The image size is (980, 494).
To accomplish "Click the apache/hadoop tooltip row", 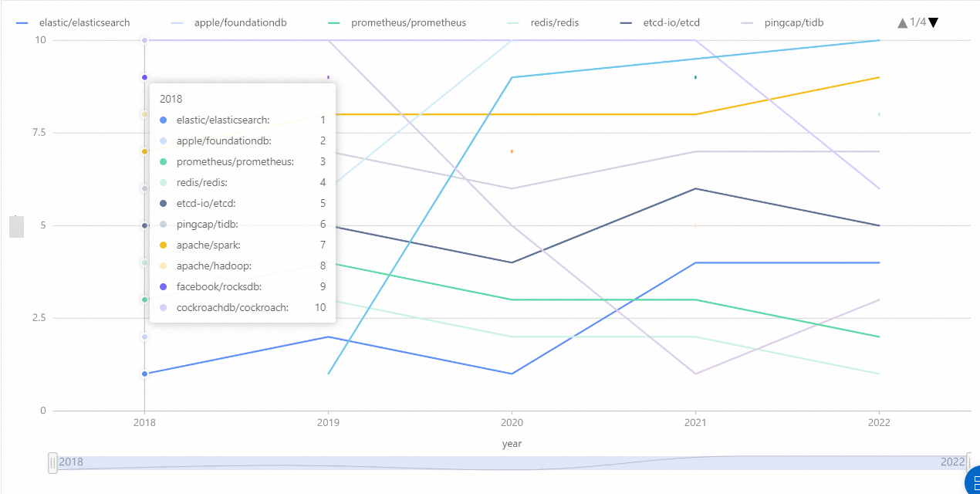I will click(242, 266).
